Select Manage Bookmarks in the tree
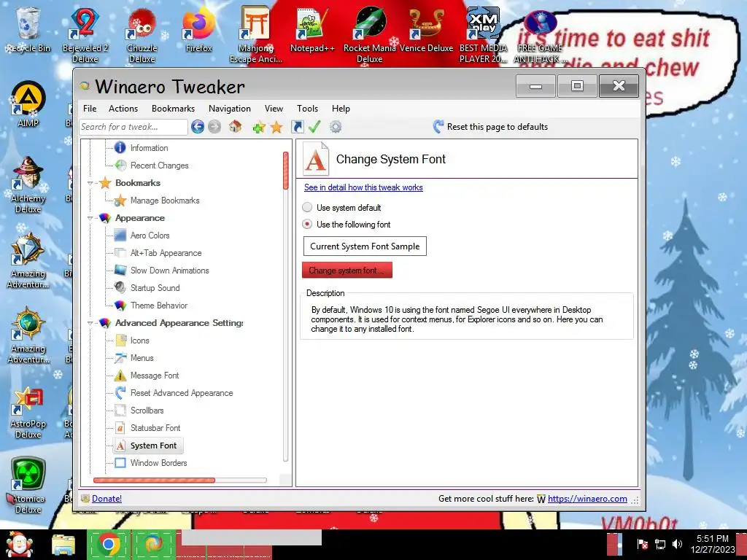This screenshot has width=747, height=560. coord(165,201)
